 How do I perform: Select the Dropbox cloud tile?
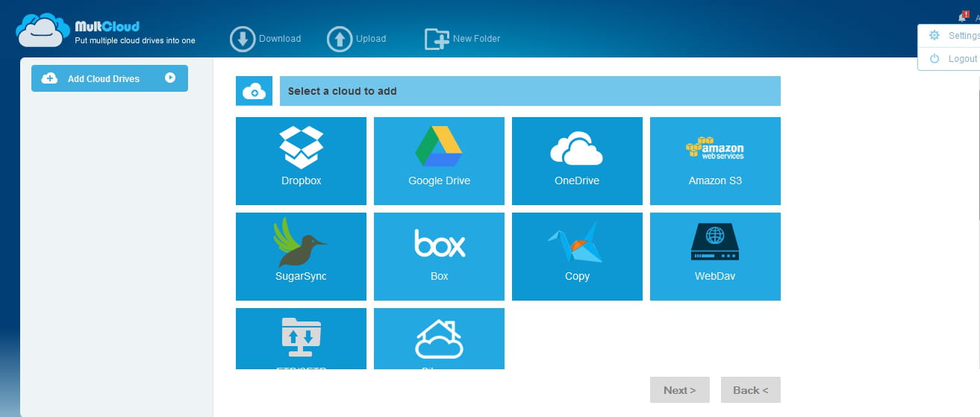click(x=301, y=160)
